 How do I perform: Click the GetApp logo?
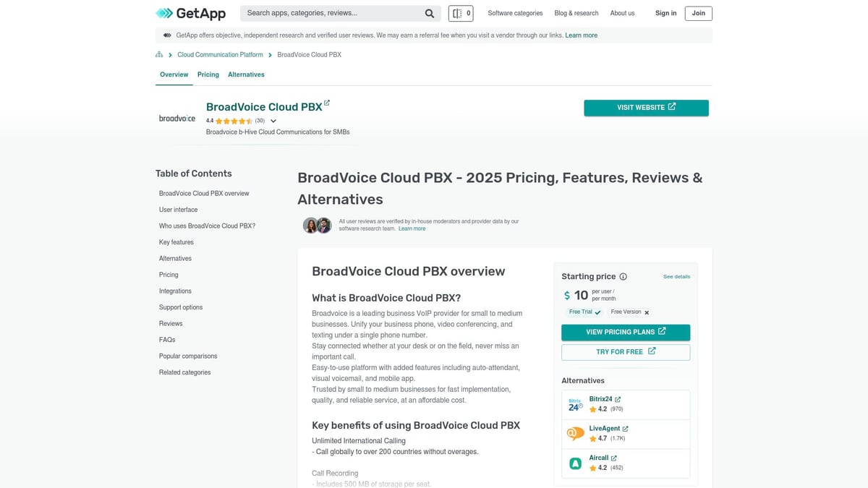tap(191, 13)
